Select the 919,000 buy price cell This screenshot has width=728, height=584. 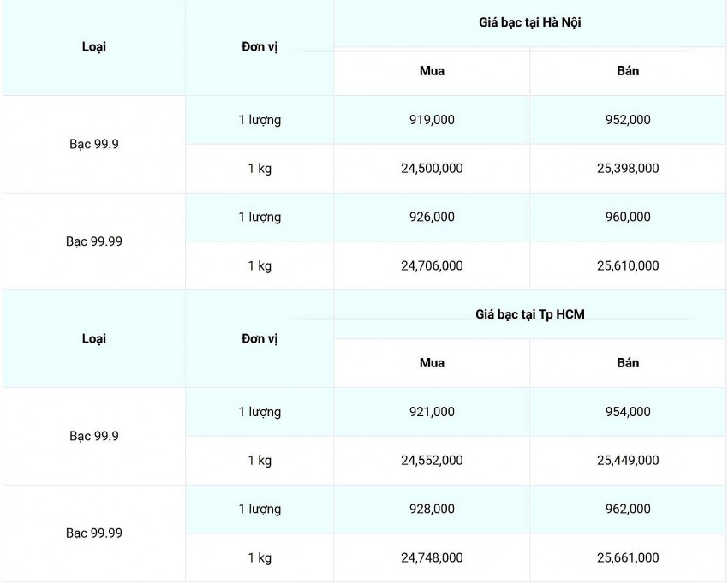click(x=432, y=120)
